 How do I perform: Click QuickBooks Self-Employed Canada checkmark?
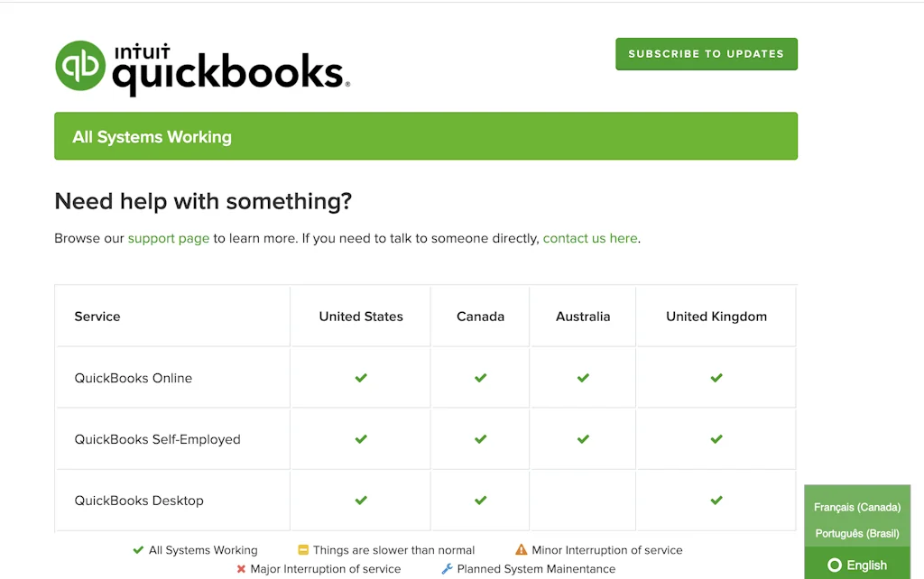point(480,439)
